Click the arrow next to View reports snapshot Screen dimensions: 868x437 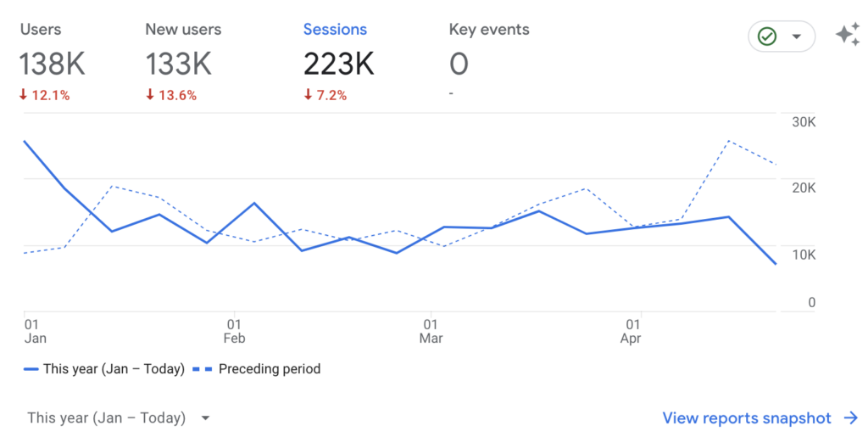851,417
